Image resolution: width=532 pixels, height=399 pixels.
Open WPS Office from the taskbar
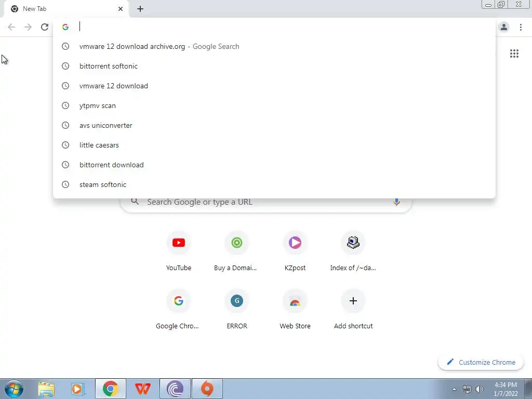click(142, 389)
